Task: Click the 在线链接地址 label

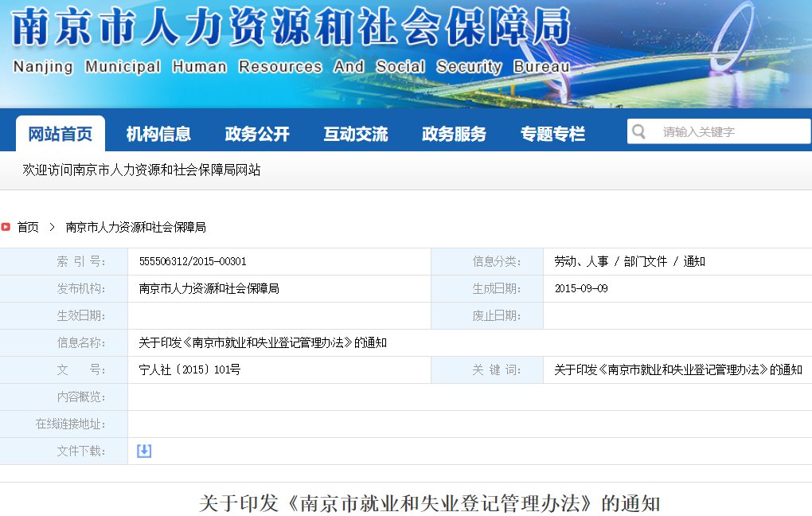Action: point(70,424)
